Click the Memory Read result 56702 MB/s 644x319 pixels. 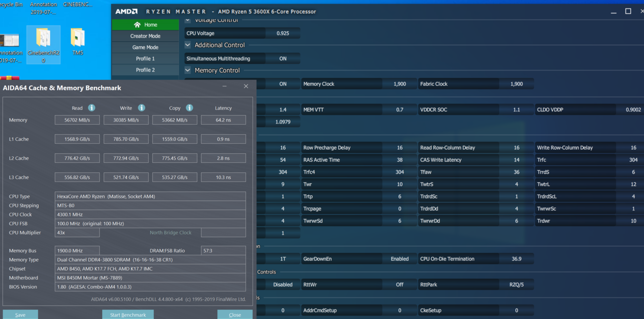tap(77, 120)
